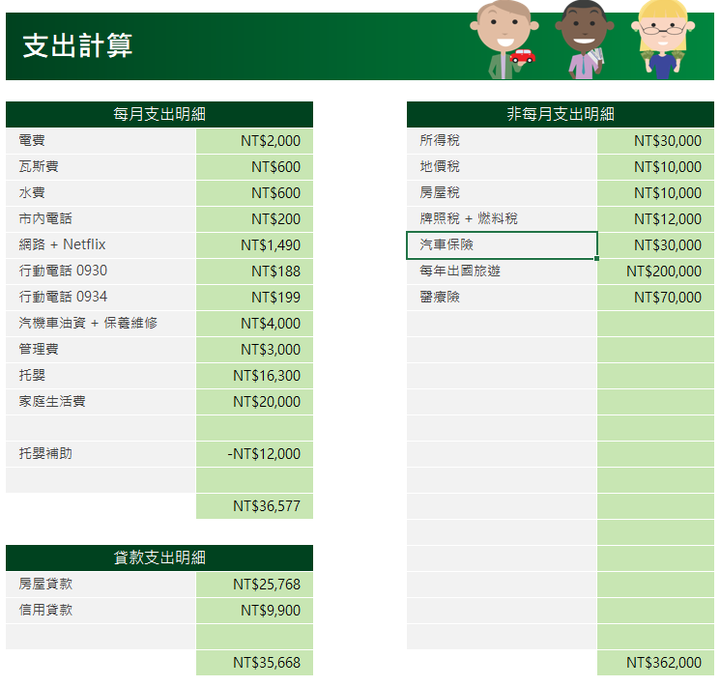Select the NT$4,000 amount cell
Image resolution: width=720 pixels, height=686 pixels.
point(254,324)
